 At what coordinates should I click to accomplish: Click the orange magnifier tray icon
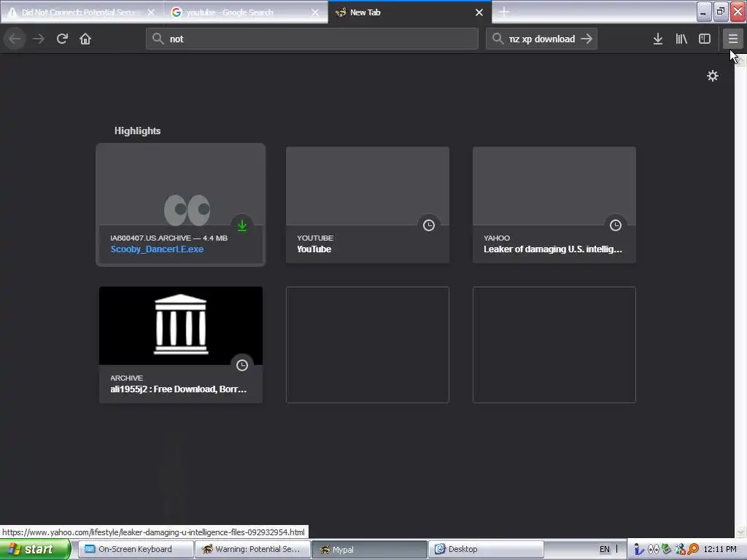693,549
